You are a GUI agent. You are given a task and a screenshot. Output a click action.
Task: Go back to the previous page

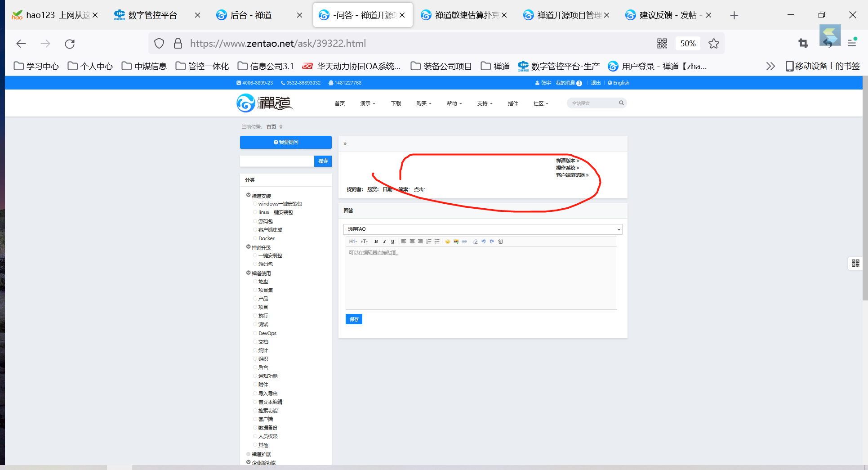click(x=21, y=44)
